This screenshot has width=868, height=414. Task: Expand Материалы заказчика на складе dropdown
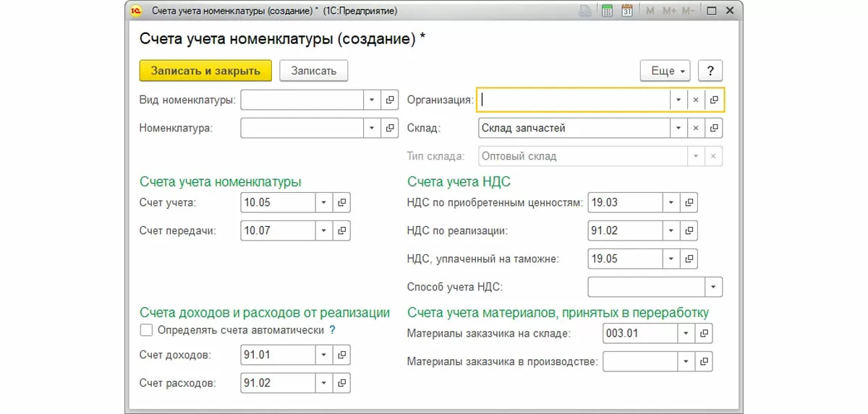[686, 333]
